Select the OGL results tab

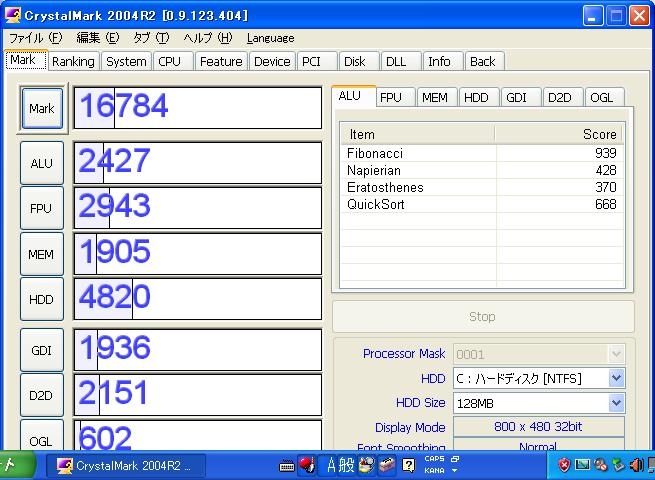[x=601, y=97]
